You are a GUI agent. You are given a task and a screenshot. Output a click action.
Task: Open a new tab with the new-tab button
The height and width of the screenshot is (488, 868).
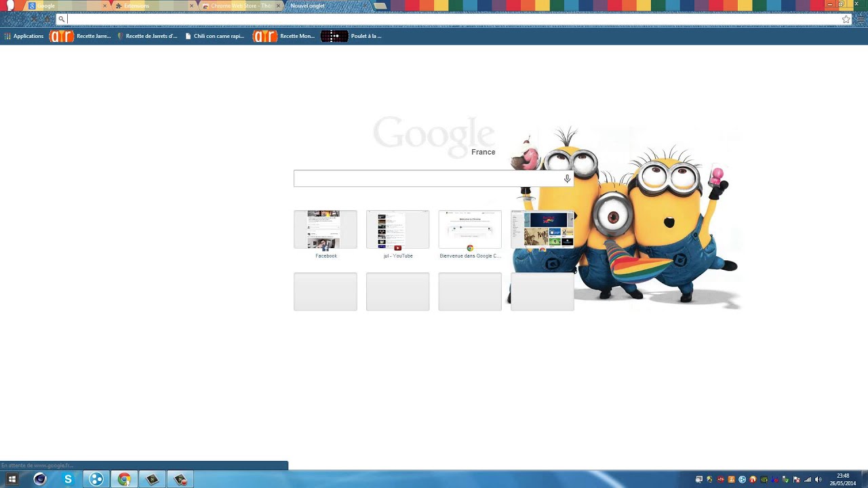point(380,6)
